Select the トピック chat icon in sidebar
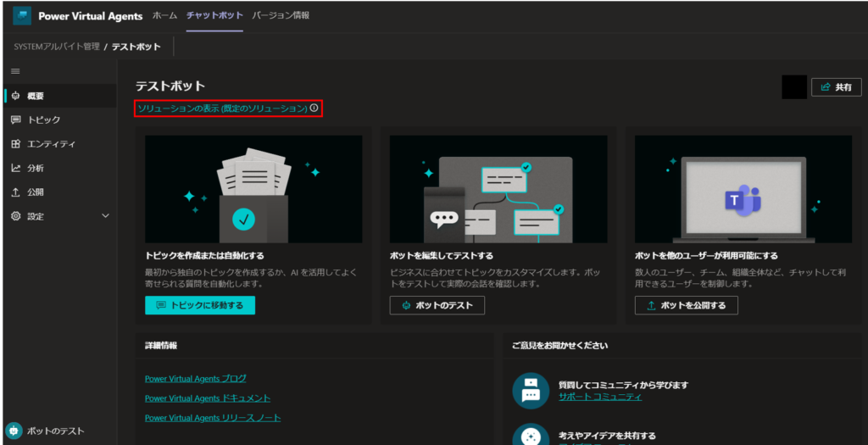The width and height of the screenshot is (868, 445). click(x=15, y=120)
